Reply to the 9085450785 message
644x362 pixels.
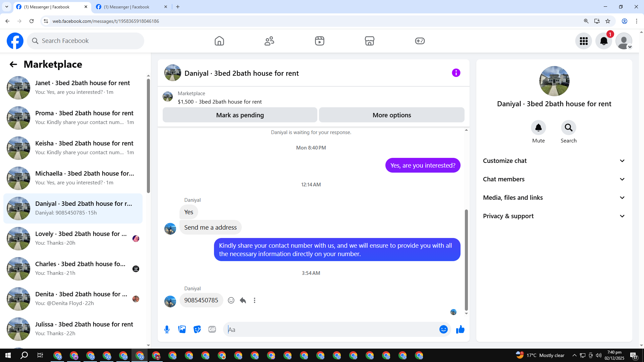(x=243, y=300)
